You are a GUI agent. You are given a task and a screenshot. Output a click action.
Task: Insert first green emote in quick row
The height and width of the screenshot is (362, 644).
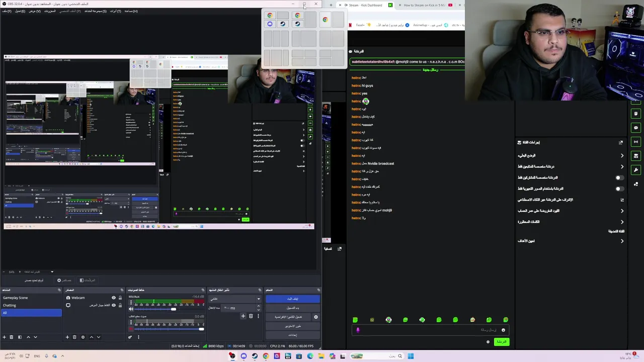(x=355, y=320)
